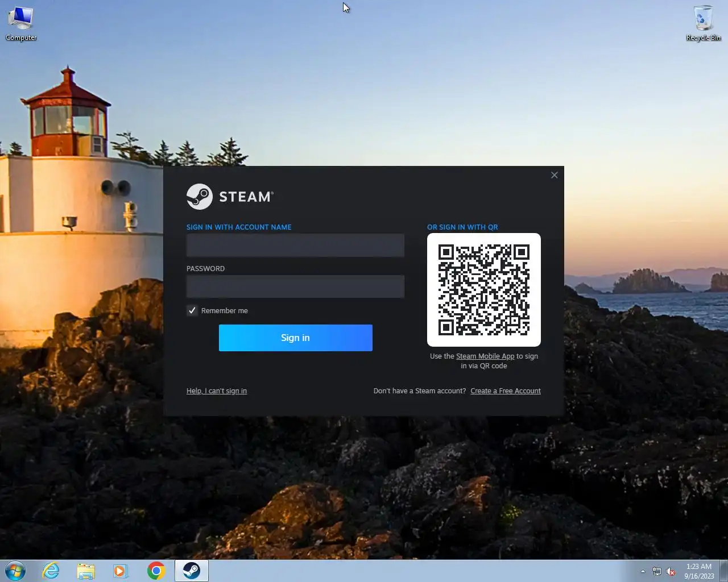This screenshot has width=728, height=582.
Task: Open the Computer desktop icon
Action: 21,24
